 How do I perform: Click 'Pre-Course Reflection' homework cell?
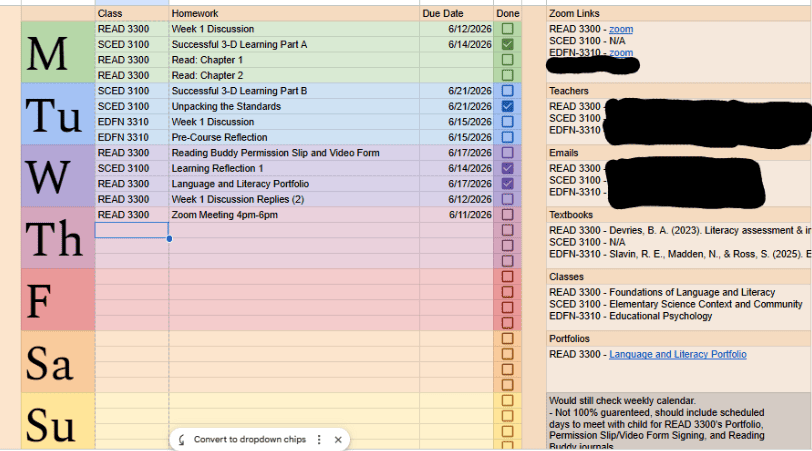(x=294, y=137)
